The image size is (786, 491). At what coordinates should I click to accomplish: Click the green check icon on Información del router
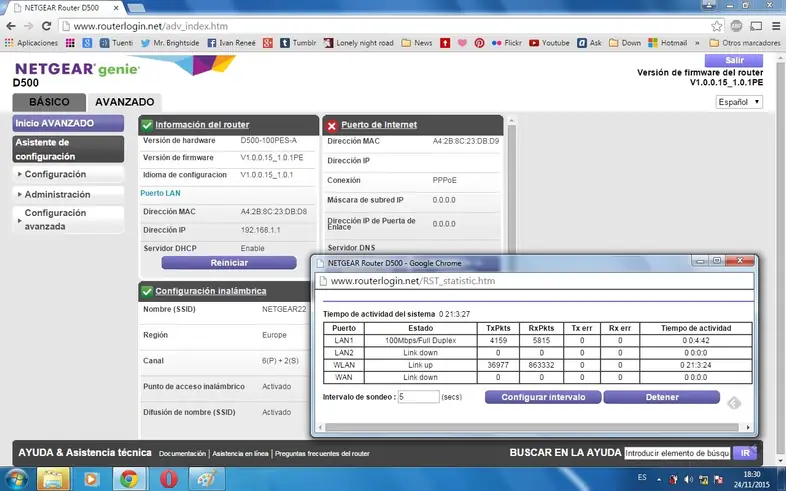click(147, 125)
